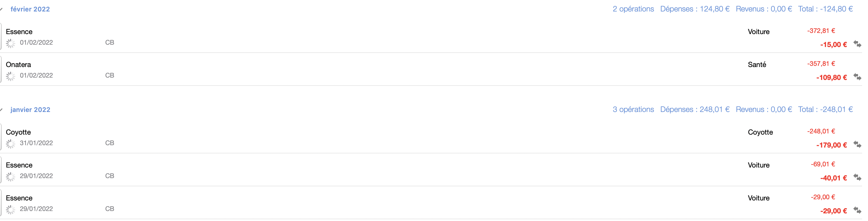868x221 pixels.
Task: Click the février 2022 month heading
Action: coord(30,9)
